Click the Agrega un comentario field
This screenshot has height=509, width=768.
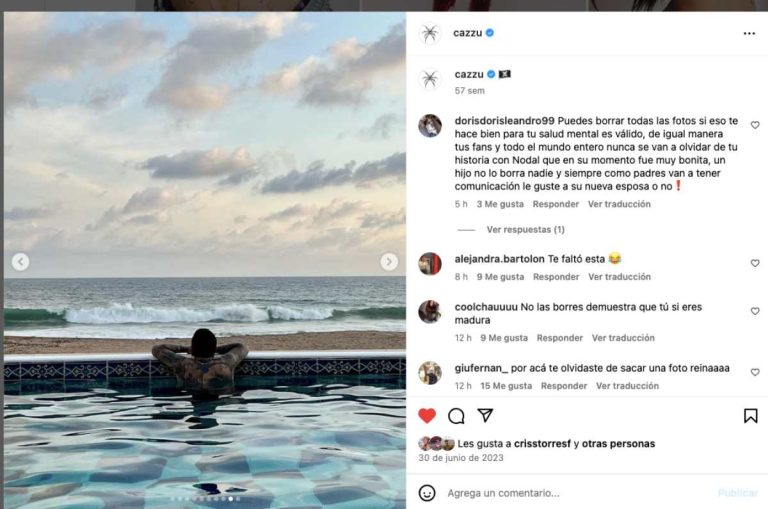click(578, 493)
